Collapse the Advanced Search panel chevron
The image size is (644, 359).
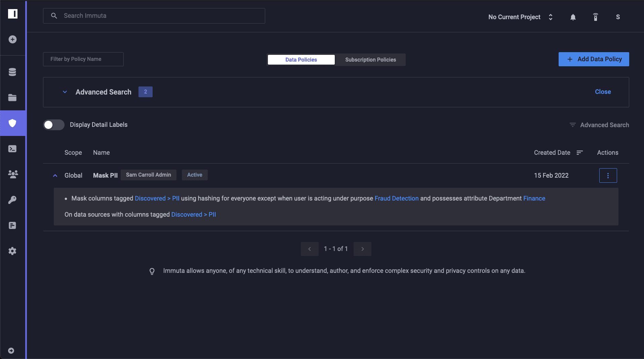point(65,92)
